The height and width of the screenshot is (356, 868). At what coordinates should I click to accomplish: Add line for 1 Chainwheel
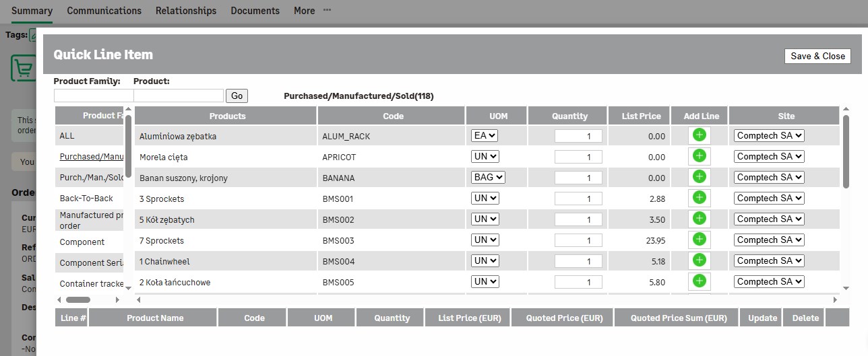click(x=700, y=260)
